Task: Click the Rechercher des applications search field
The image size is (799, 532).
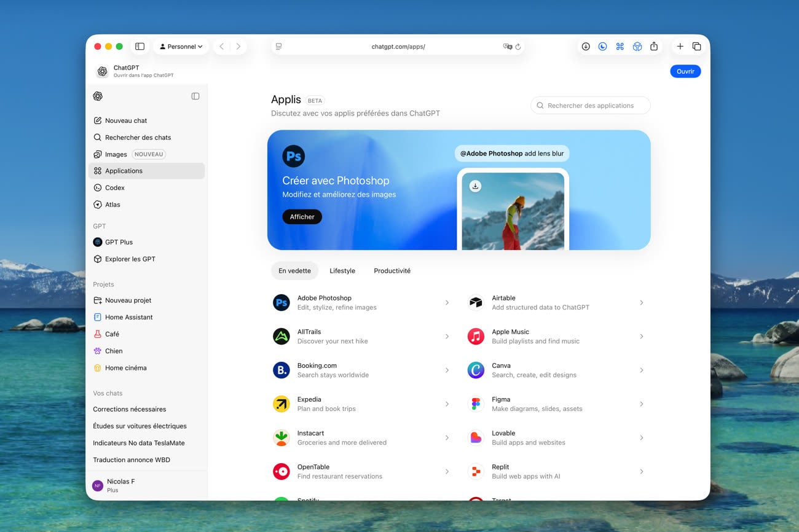Action: (591, 106)
